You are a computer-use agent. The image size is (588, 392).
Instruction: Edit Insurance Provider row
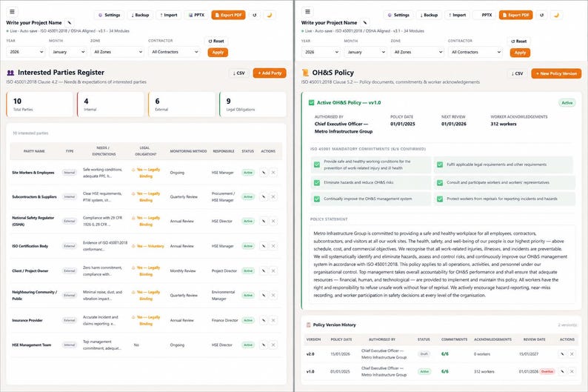pos(264,320)
